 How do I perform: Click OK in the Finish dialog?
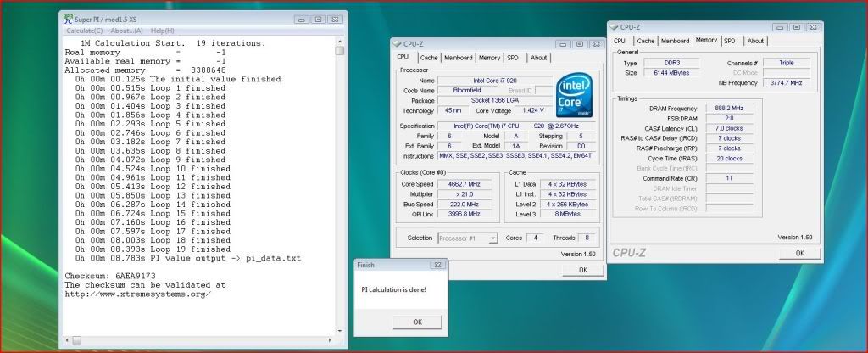417,322
